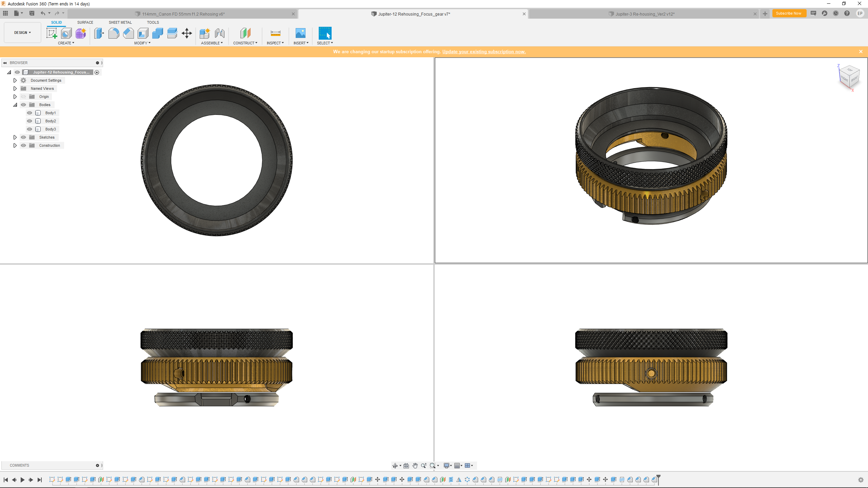Click the Measure tool under Inspect

tap(275, 33)
